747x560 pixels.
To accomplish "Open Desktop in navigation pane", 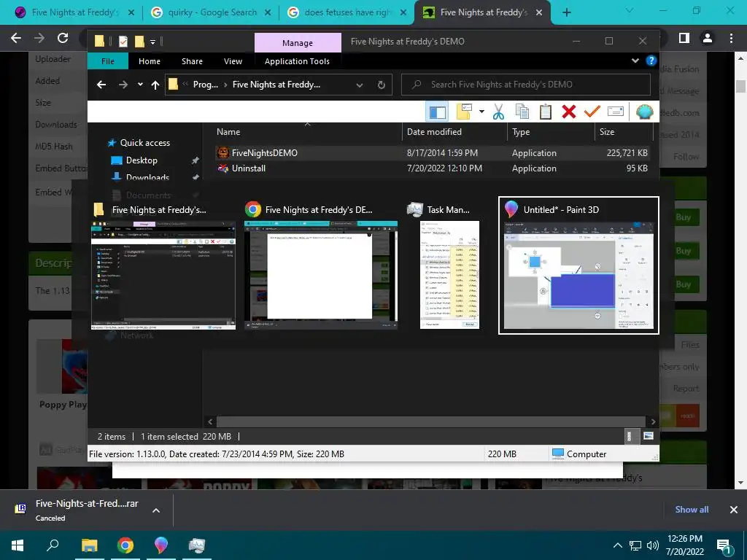I will pos(142,160).
